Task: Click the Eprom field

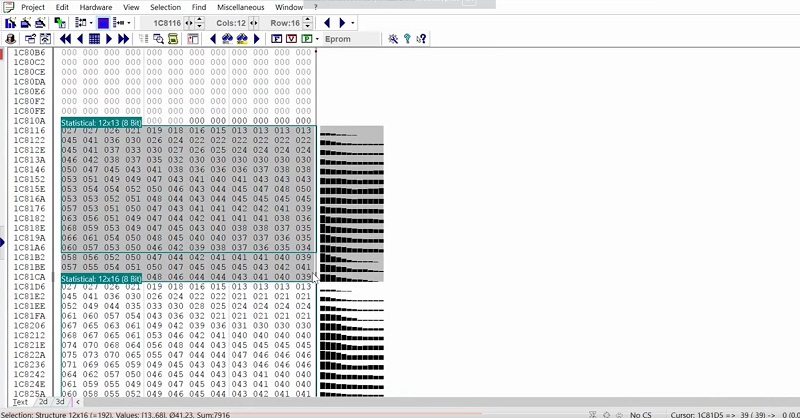Action: 352,39
